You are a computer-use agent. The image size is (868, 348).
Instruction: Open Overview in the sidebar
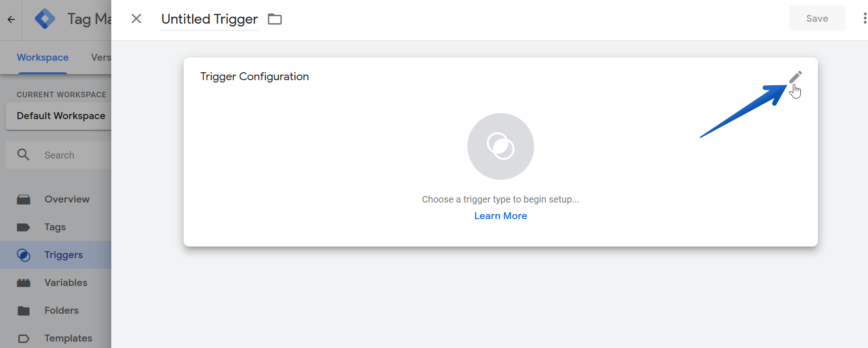pyautogui.click(x=56, y=199)
